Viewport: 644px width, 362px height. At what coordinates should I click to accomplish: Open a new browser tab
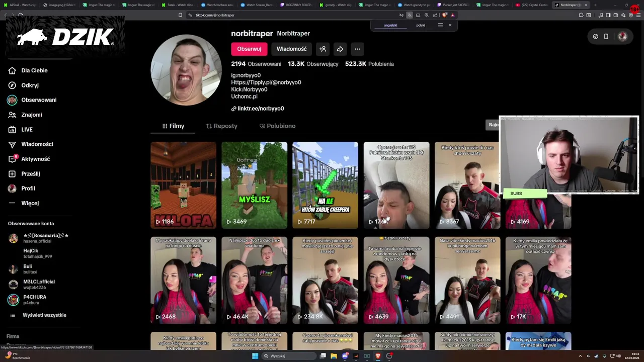[595, 5]
